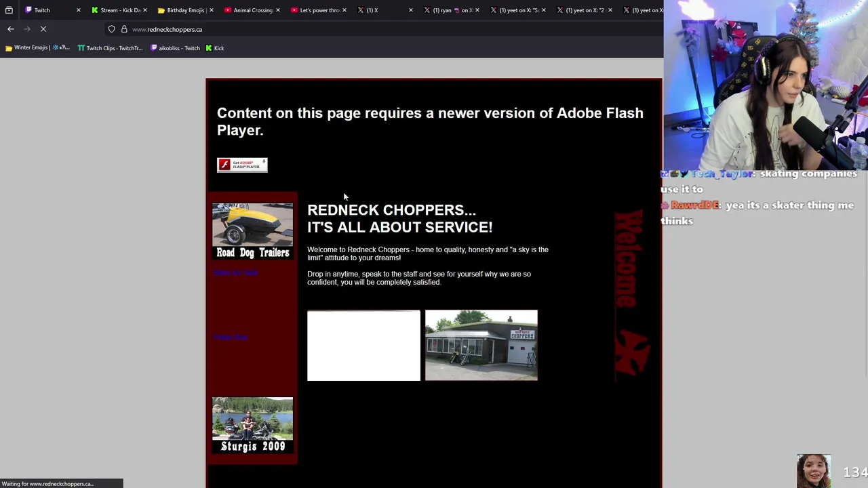The width and height of the screenshot is (868, 488).
Task: Click the 'Waiting for www.redneckchoppers.ca' status text
Action: [48, 484]
